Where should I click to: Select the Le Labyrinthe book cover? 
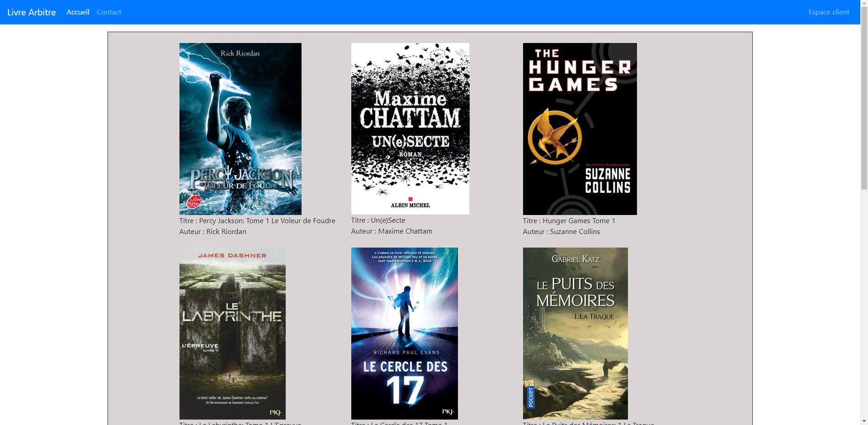pos(232,333)
